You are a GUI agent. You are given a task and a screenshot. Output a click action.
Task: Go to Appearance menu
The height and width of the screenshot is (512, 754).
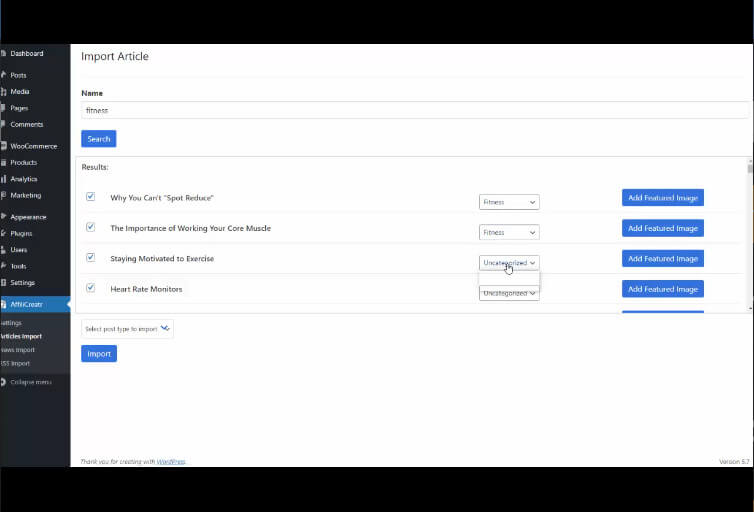tap(28, 217)
